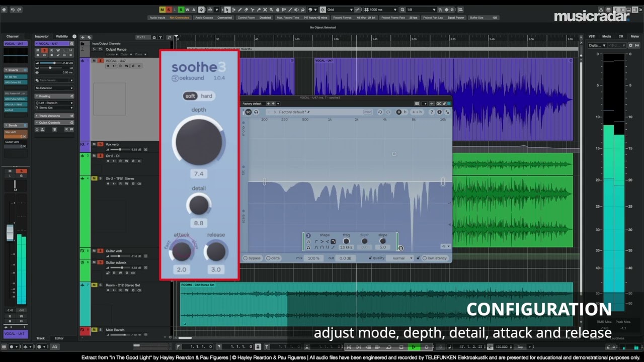Toggle global Mute M in top toolbar
The width and height of the screenshot is (644, 362).
[162, 10]
